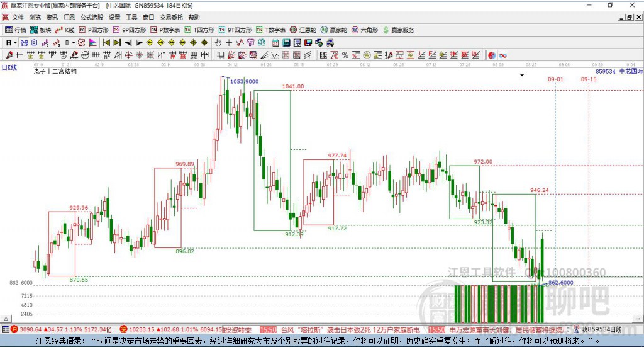Screen dimensions: 644x347
Task: Click the 老子十二宫结构 chart title
Action: (55, 71)
